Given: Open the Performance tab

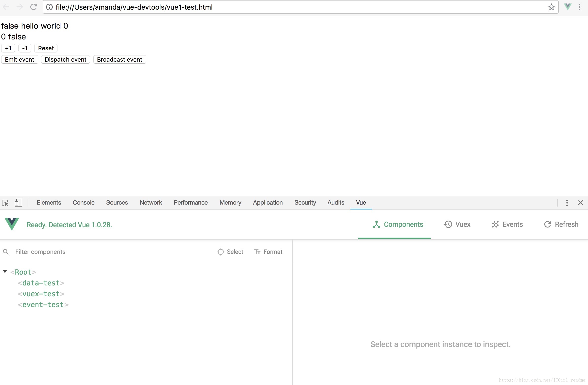Looking at the screenshot, I should coord(190,203).
